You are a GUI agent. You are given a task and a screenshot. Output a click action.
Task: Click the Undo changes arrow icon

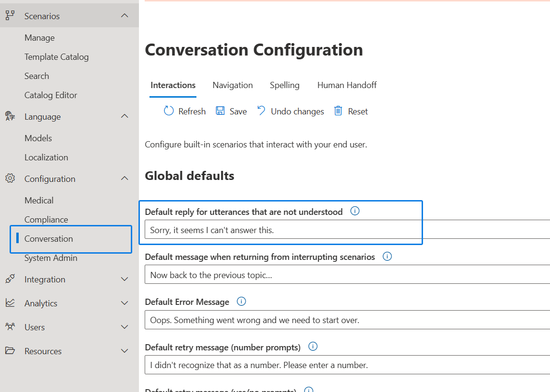click(261, 111)
